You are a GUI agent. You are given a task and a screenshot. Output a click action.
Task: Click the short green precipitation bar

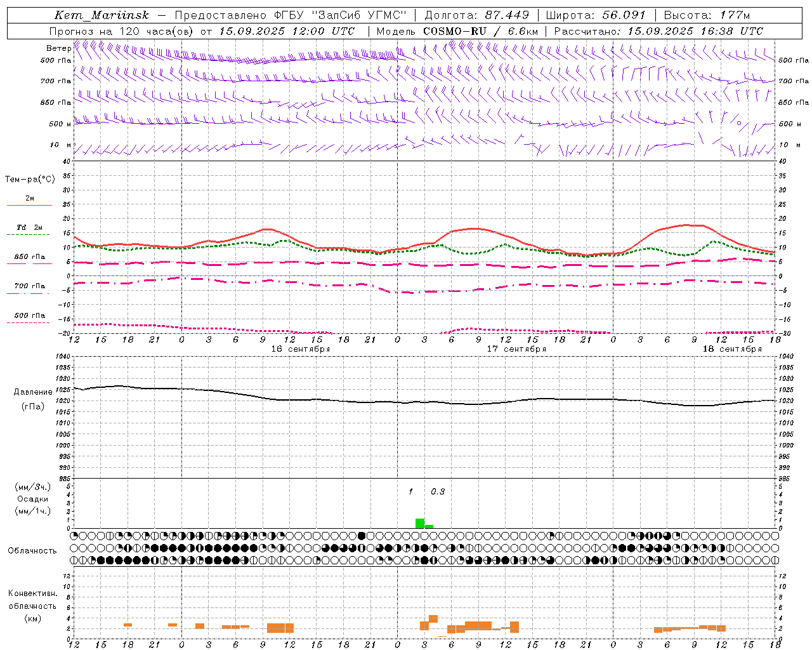(429, 527)
